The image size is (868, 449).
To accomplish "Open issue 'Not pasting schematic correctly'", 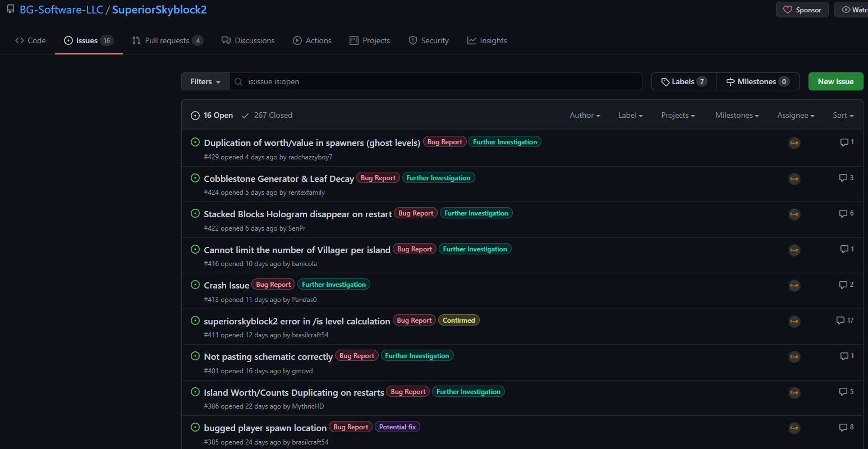I will click(268, 357).
